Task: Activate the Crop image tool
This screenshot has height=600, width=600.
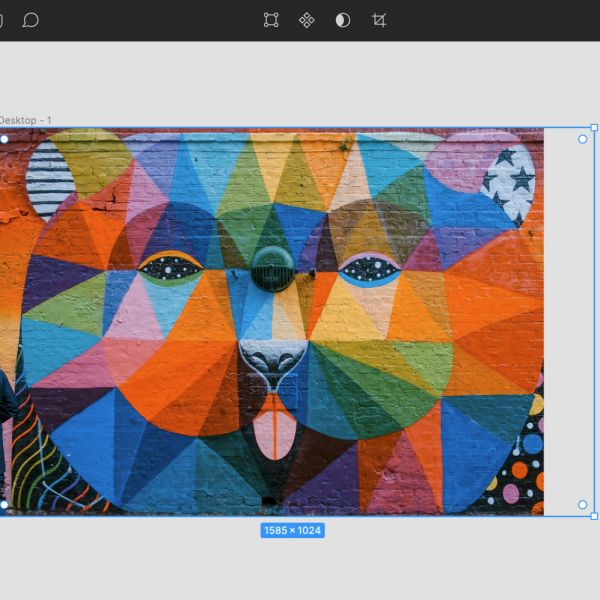Action: [379, 20]
